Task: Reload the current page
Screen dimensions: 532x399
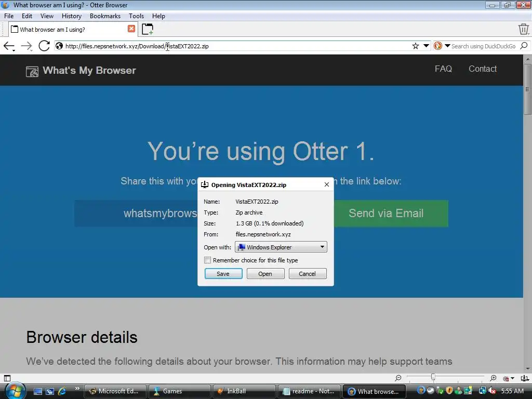Action: pos(44,46)
